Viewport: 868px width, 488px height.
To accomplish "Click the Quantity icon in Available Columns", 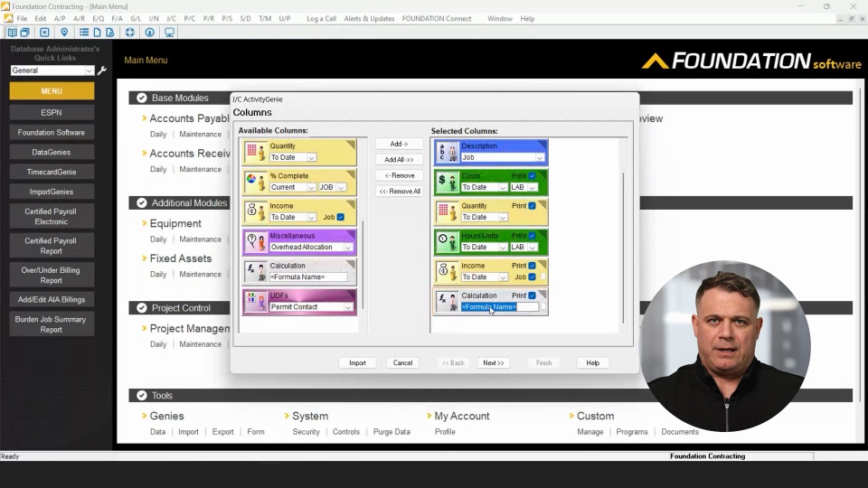I will [x=255, y=152].
